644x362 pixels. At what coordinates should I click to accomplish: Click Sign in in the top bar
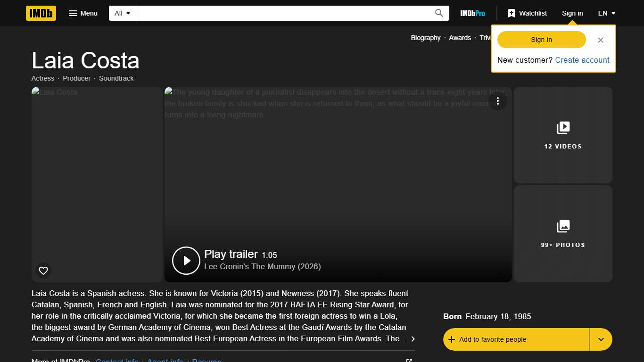point(572,13)
